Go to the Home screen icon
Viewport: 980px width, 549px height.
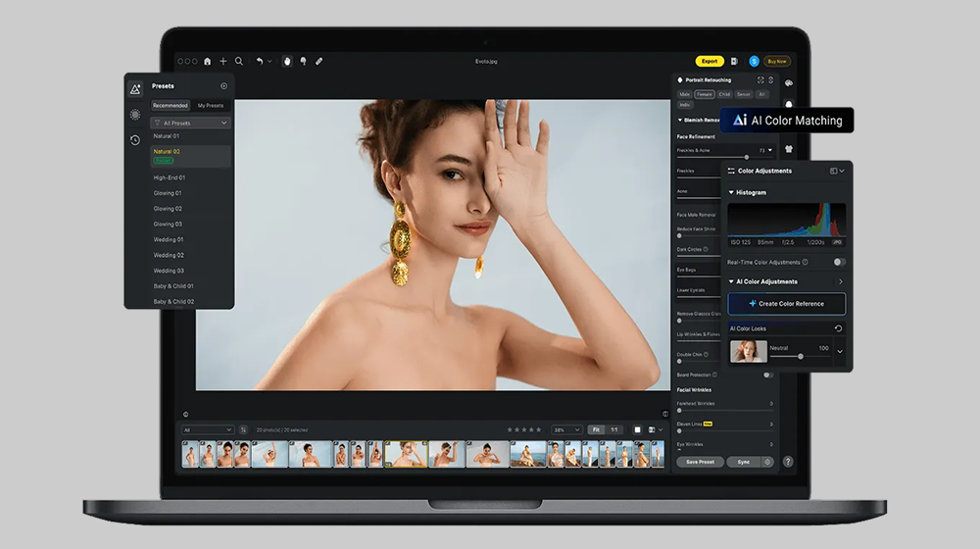[x=208, y=62]
